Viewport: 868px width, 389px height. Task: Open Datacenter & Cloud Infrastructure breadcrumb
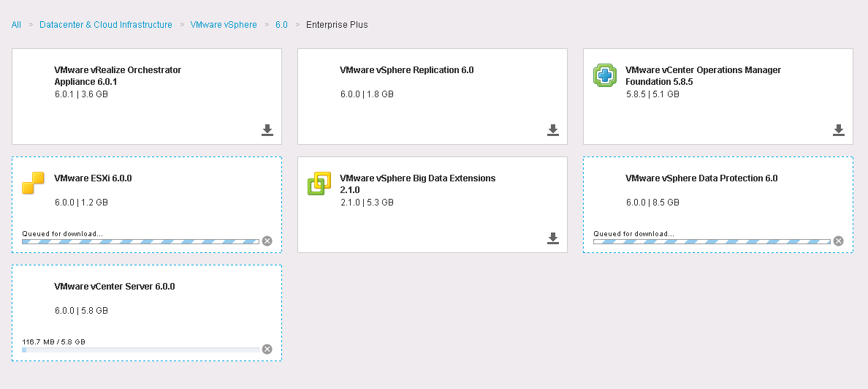click(x=106, y=24)
